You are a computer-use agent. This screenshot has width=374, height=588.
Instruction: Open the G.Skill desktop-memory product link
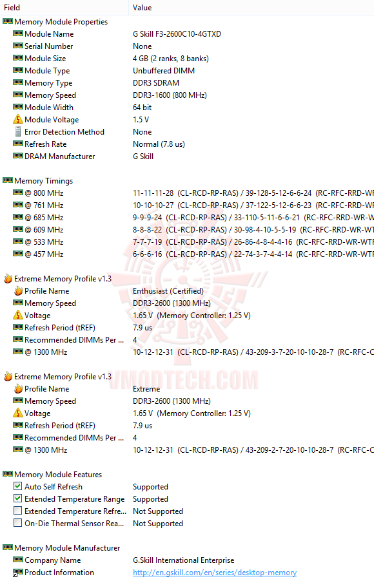click(x=215, y=573)
